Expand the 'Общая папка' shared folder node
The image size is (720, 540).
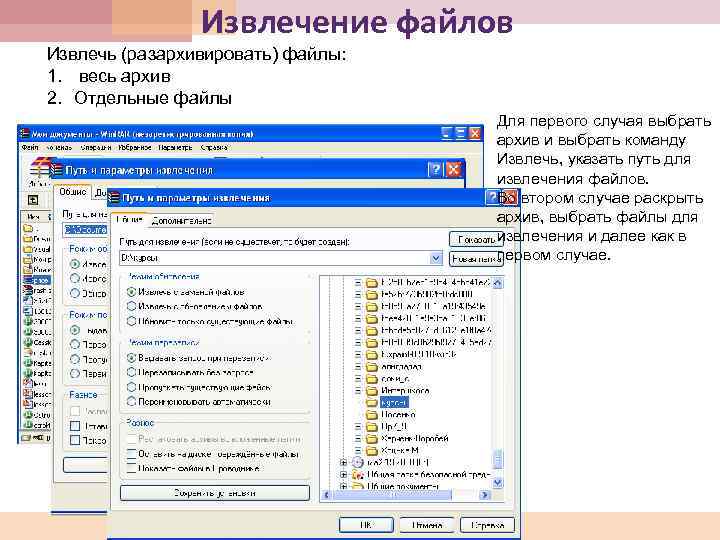pos(343,474)
